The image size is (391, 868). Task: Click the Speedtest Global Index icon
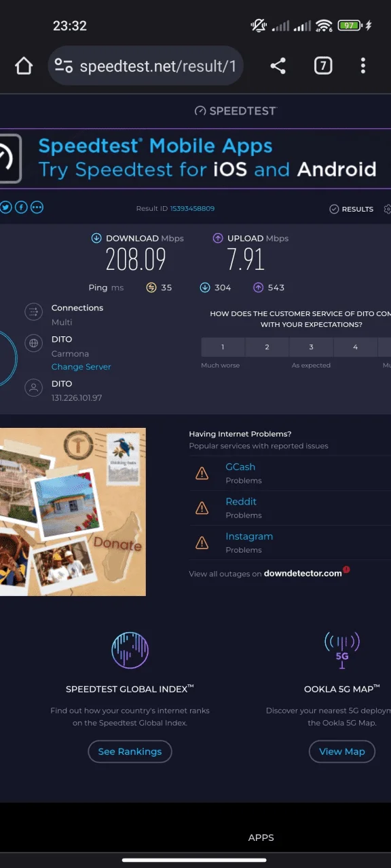pyautogui.click(x=130, y=650)
